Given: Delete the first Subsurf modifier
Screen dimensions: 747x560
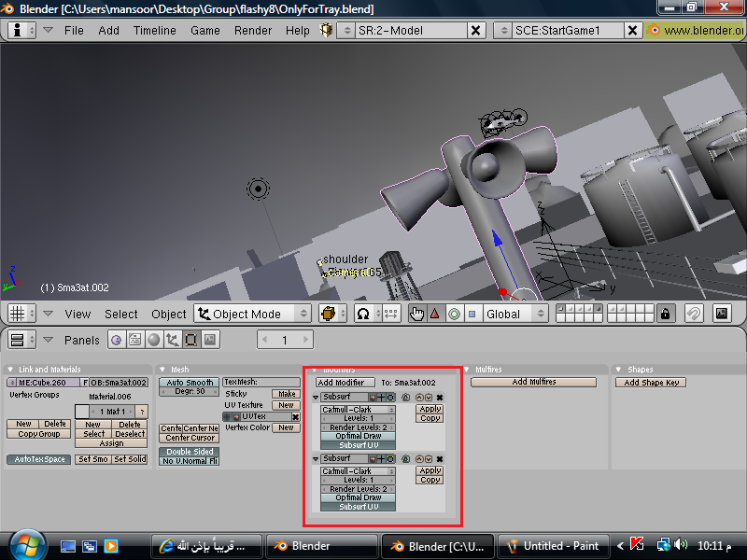Looking at the screenshot, I should (440, 398).
